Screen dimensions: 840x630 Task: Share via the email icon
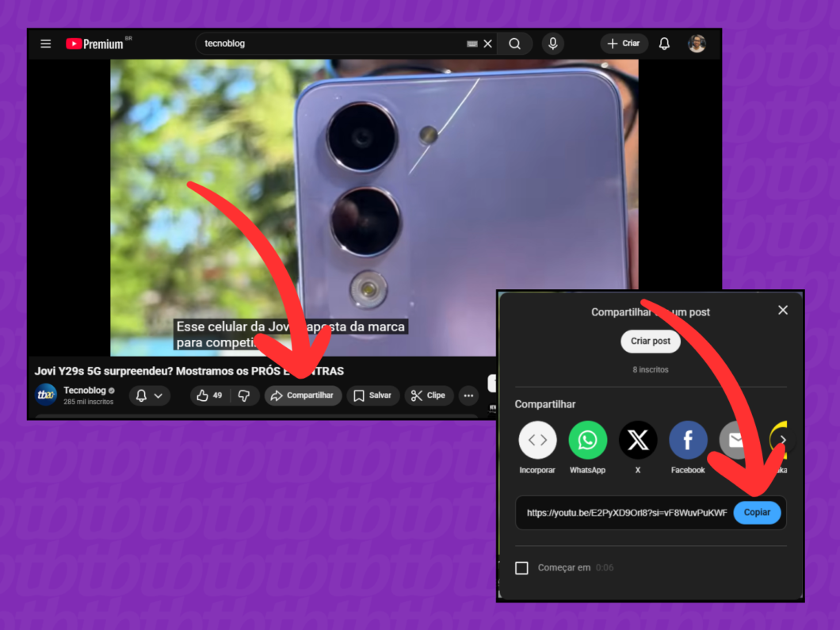click(734, 440)
